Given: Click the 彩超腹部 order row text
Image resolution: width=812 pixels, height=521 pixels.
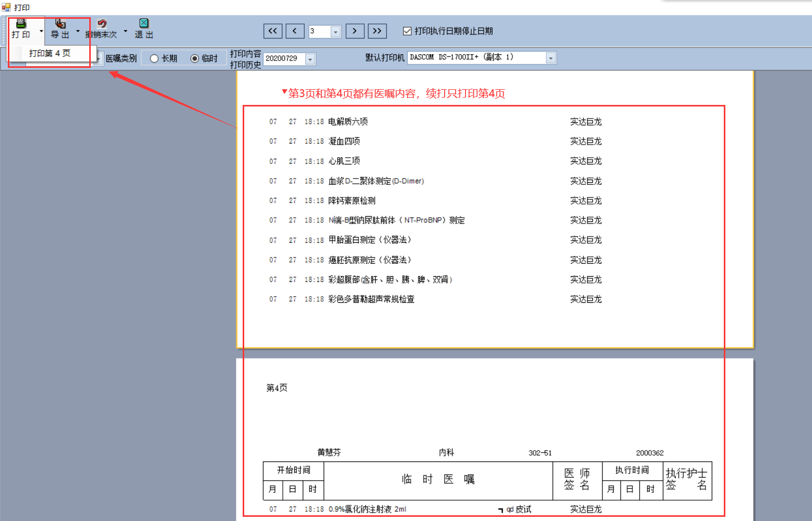Looking at the screenshot, I should pyautogui.click(x=390, y=280).
